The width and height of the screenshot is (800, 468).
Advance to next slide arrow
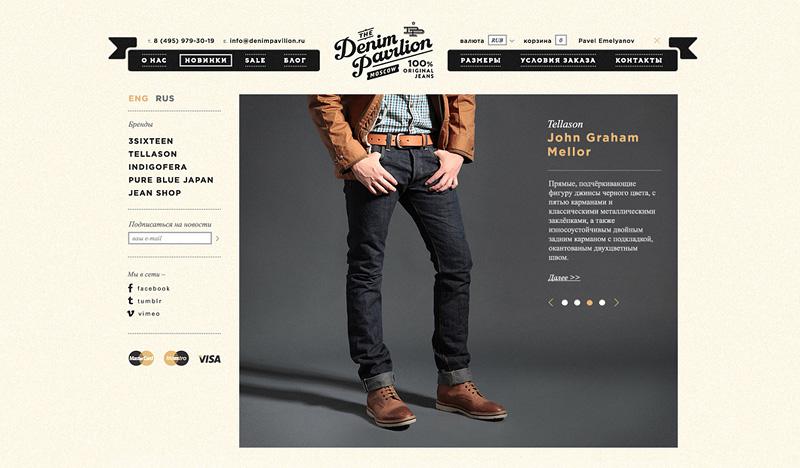point(616,303)
